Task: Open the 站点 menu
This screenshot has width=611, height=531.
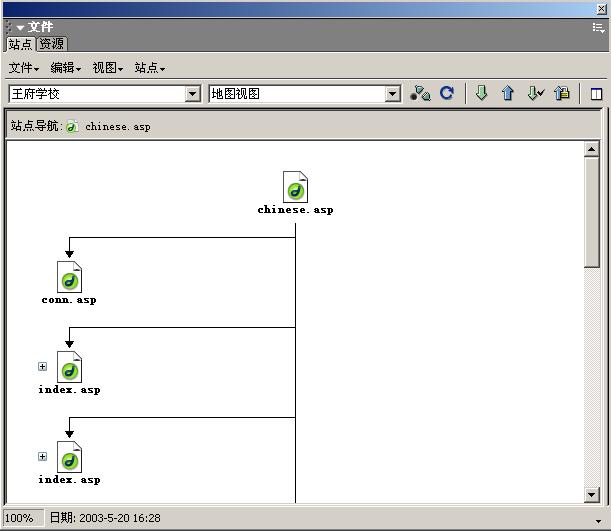Action: click(x=149, y=68)
